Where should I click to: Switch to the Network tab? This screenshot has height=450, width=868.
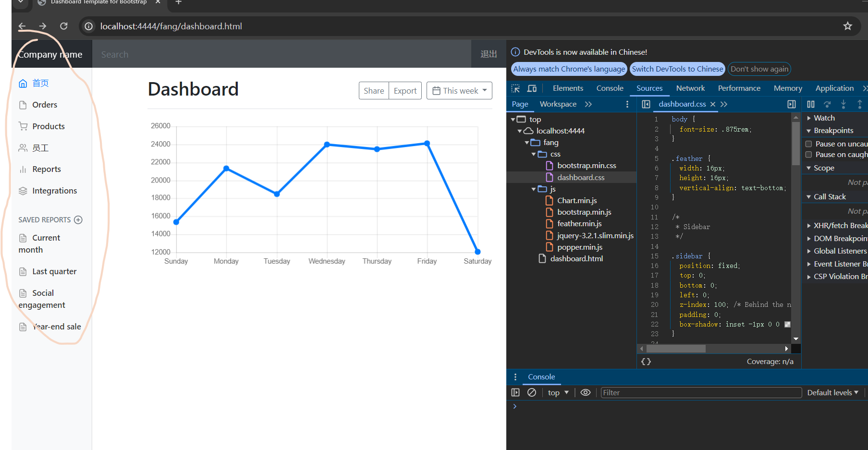(x=690, y=88)
